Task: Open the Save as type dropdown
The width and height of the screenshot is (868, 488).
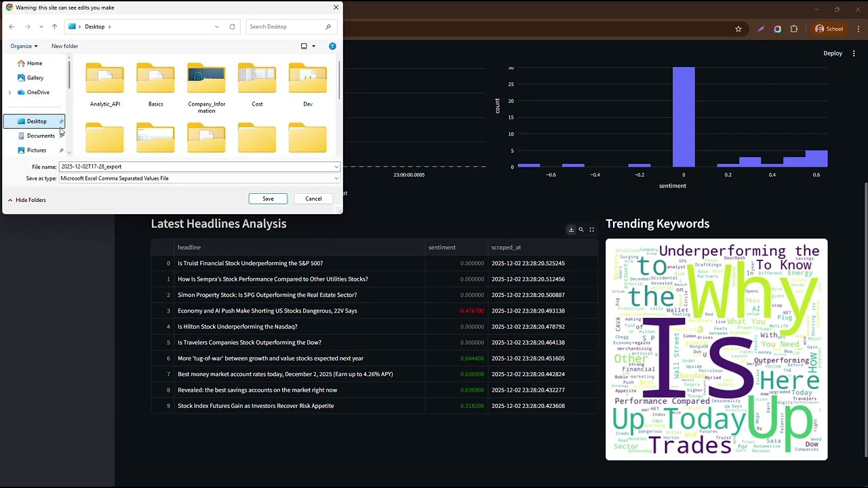Action: pos(199,178)
